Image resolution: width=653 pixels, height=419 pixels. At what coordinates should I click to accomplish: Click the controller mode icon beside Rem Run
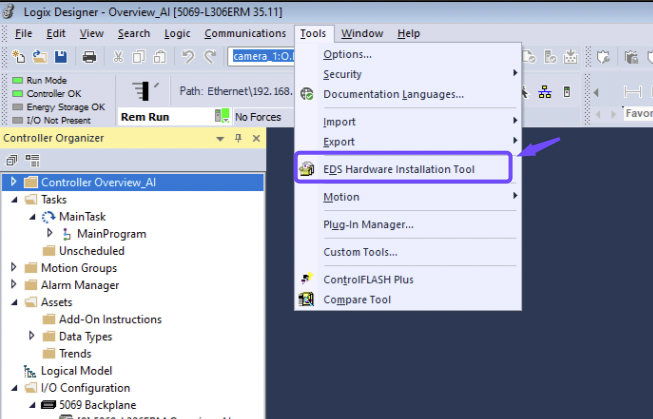click(222, 117)
